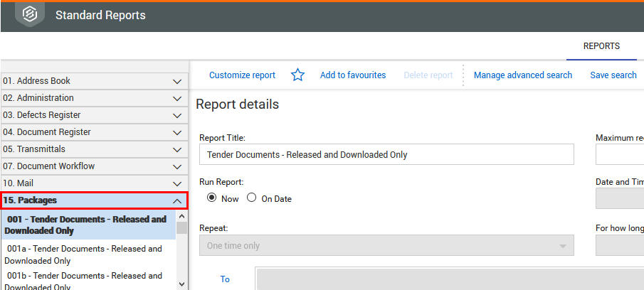Open Manage advanced search

(522, 75)
